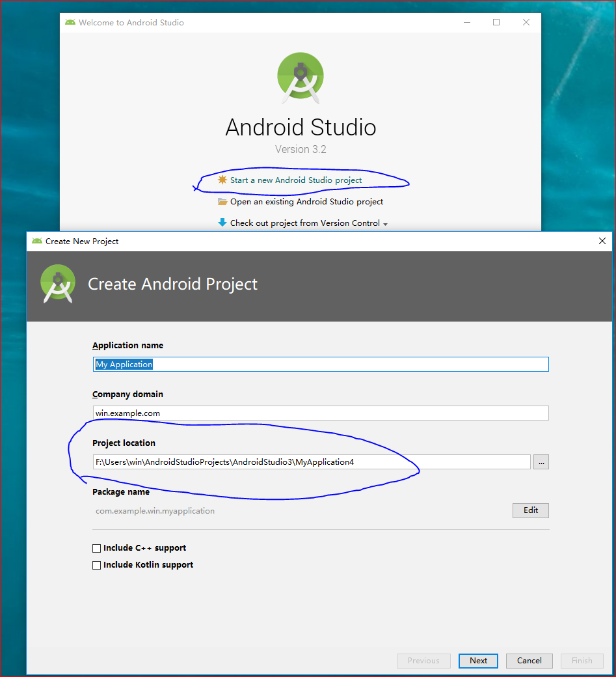Click the Project location input field
The width and height of the screenshot is (616, 677).
(x=312, y=462)
